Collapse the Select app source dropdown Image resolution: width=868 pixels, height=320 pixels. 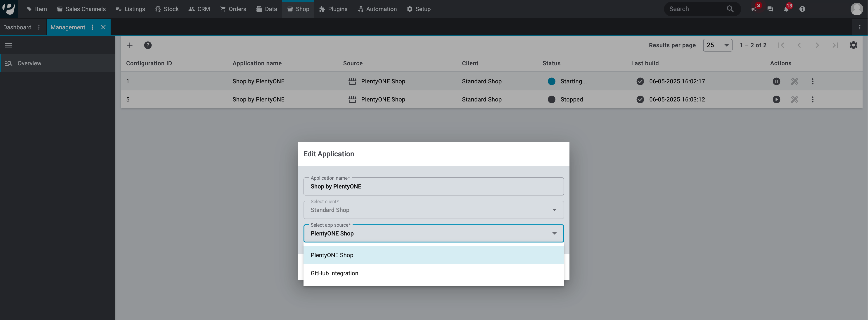pos(554,233)
